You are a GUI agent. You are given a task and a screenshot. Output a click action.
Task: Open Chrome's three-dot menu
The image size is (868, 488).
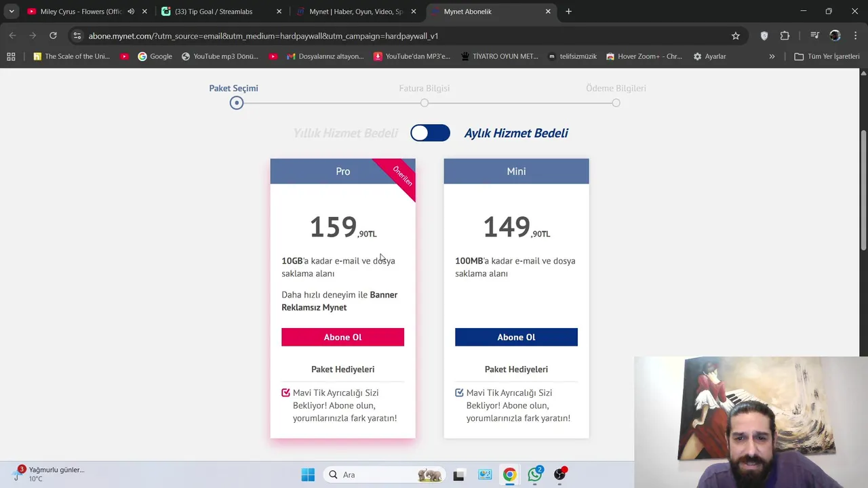855,36
